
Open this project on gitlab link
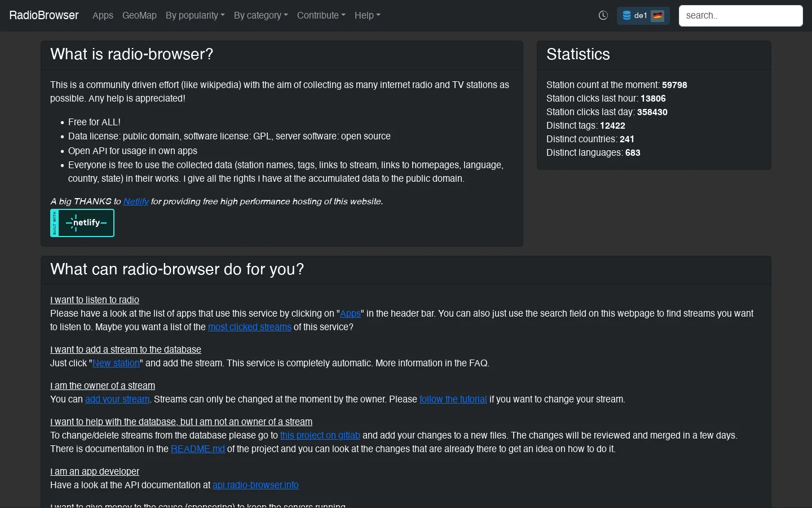pyautogui.click(x=320, y=435)
